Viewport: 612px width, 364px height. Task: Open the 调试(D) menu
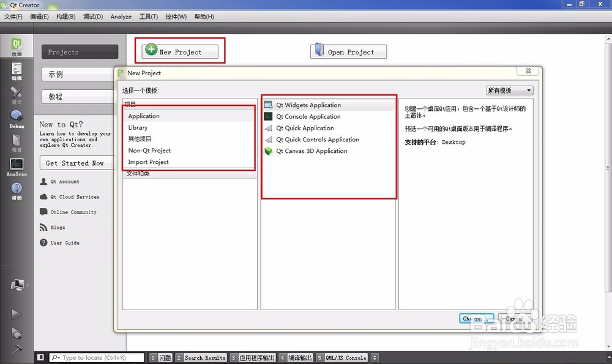(93, 17)
